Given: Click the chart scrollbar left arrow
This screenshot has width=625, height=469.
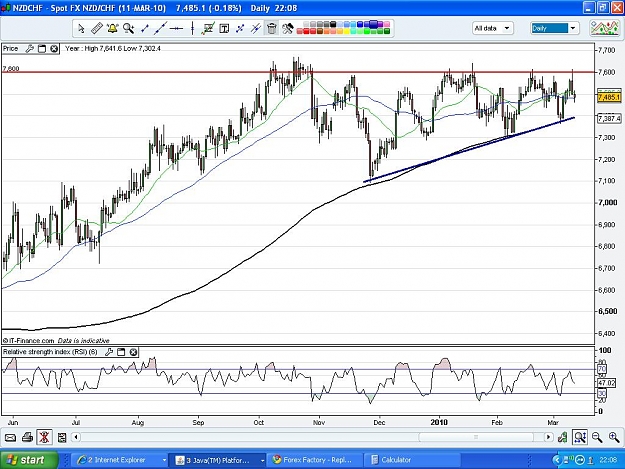Looking at the screenshot, I should click(76, 438).
